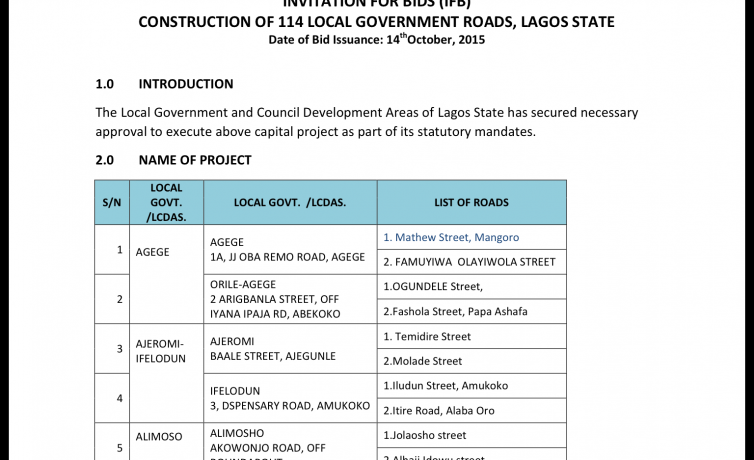Select '3, DSPENSARY ROAD, AMUKOKO' address
The height and width of the screenshot is (460, 754).
pyautogui.click(x=290, y=406)
